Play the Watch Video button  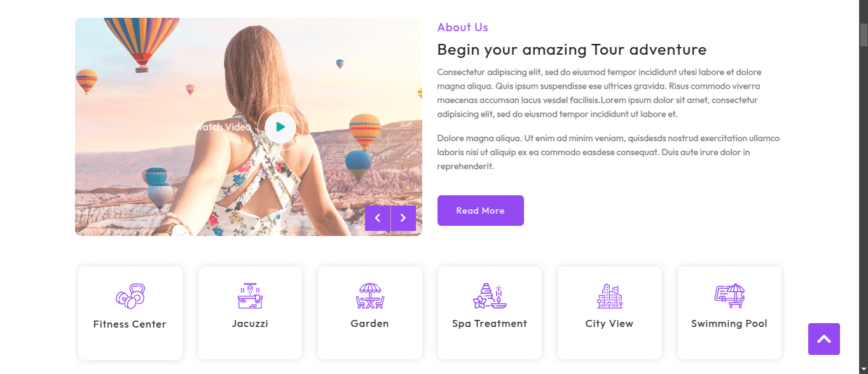coord(280,127)
